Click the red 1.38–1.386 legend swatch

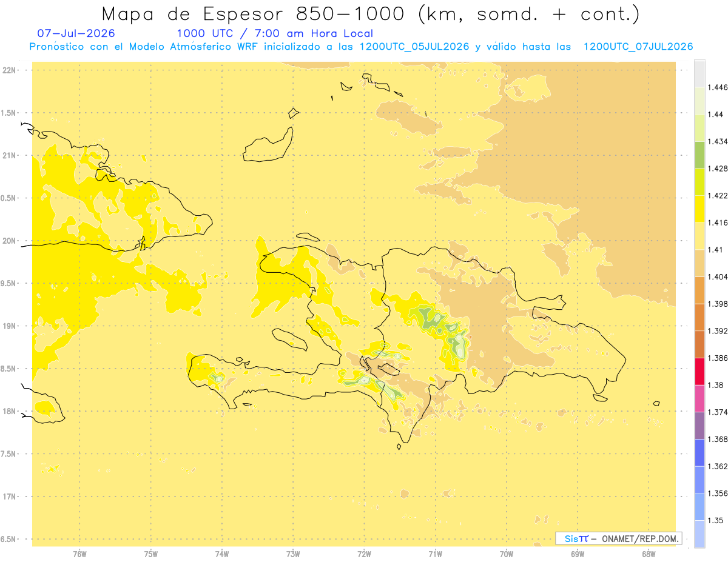point(699,371)
